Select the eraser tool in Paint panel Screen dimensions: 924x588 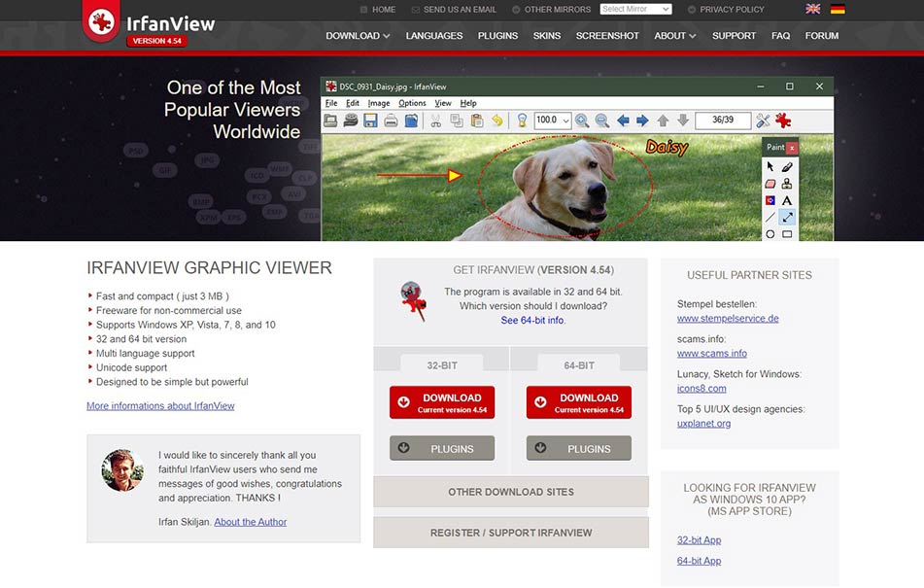click(x=770, y=184)
